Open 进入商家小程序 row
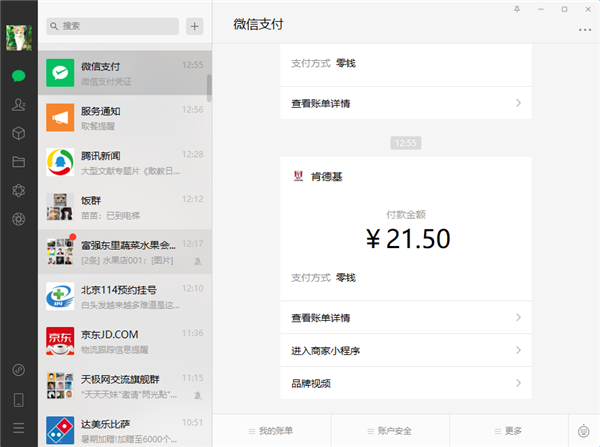The height and width of the screenshot is (447, 600). (x=406, y=350)
